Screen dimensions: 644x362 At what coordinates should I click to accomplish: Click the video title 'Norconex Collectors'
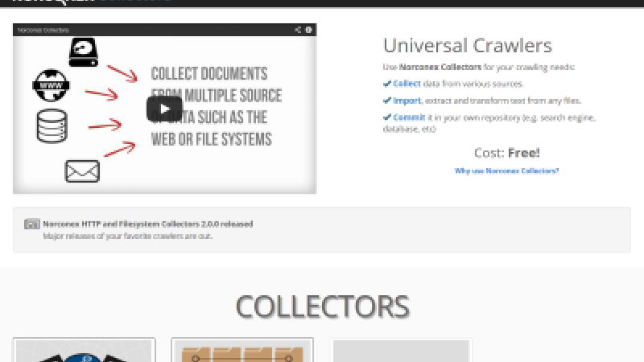[43, 30]
